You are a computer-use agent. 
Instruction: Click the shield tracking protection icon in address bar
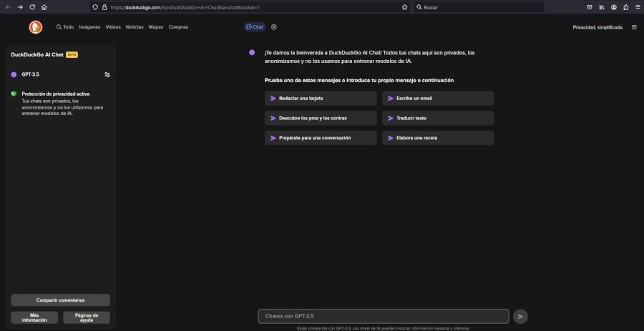[95, 7]
